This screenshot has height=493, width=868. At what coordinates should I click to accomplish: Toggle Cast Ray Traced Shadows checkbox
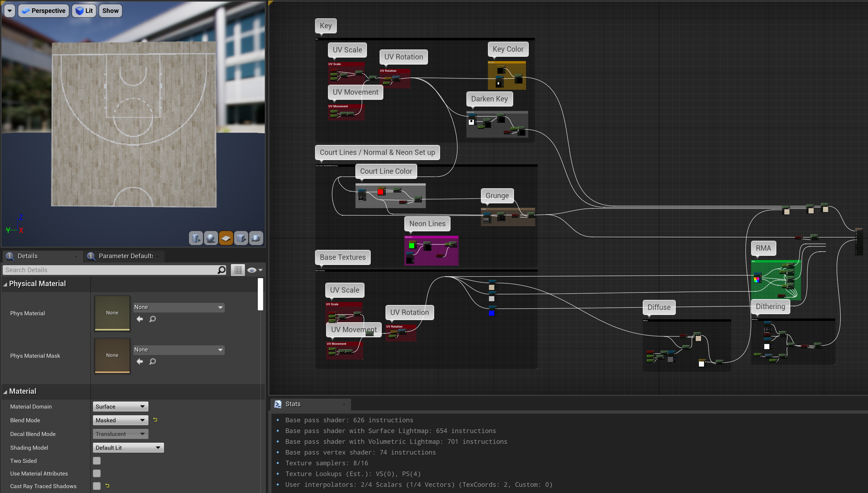tap(97, 486)
